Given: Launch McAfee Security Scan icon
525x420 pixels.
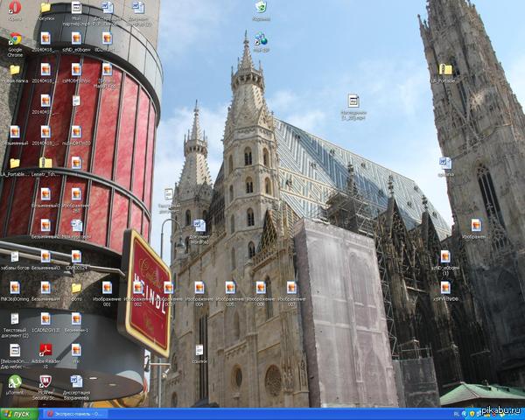Looking at the screenshot, I should (45, 381).
